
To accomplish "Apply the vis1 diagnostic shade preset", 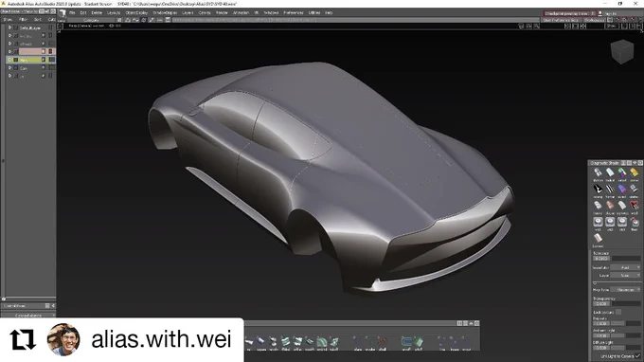I will (x=598, y=222).
